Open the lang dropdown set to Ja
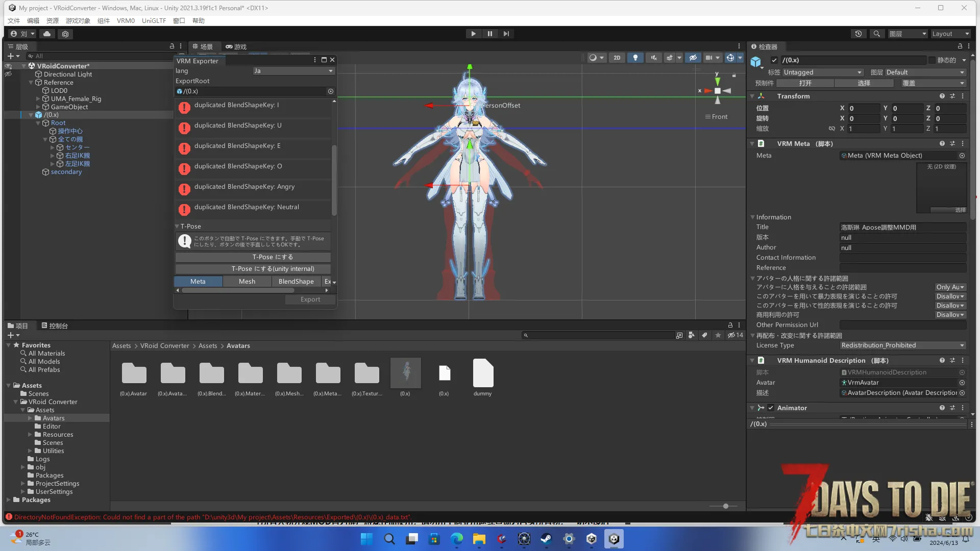 293,71
